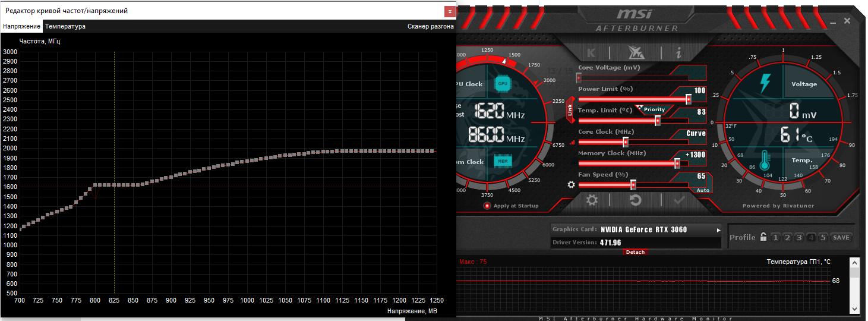Viewport: 868px width, 321px height.
Task: Click the Power Limit slider handle
Action: click(x=689, y=99)
